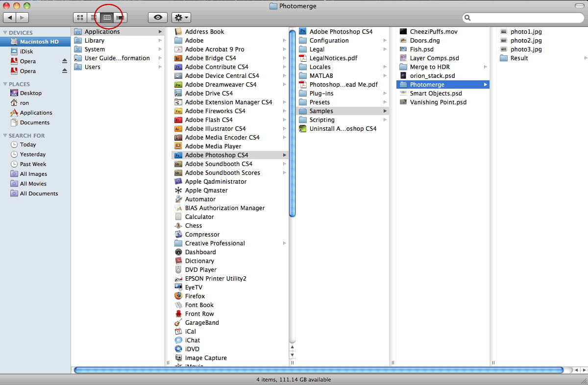The image size is (588, 385).
Task: Open the Desktop place in sidebar
Action: [x=30, y=93]
